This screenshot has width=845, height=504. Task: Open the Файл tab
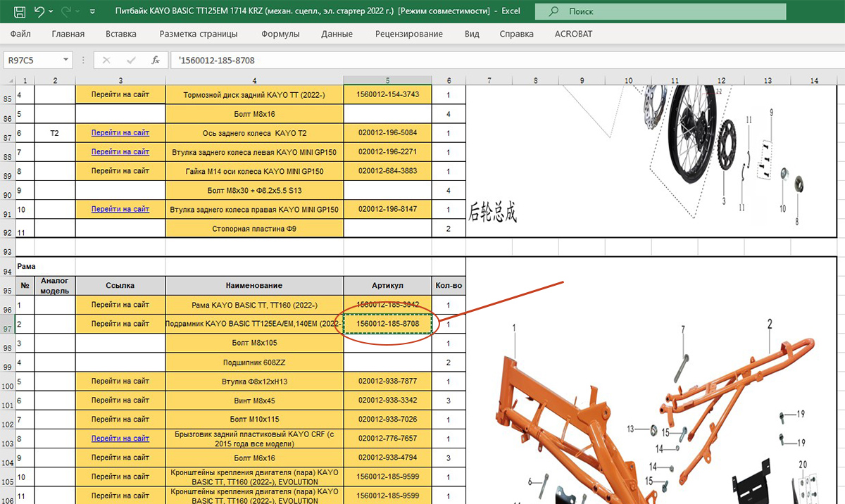21,34
